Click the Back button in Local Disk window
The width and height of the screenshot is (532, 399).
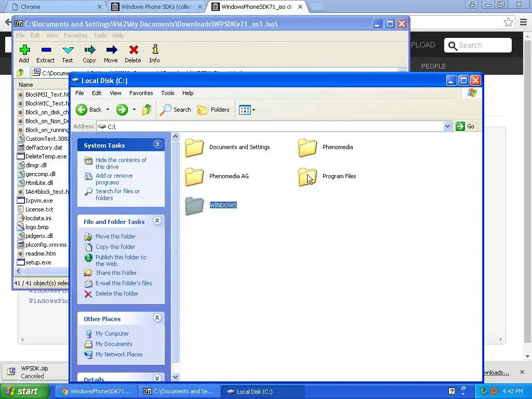tap(88, 110)
